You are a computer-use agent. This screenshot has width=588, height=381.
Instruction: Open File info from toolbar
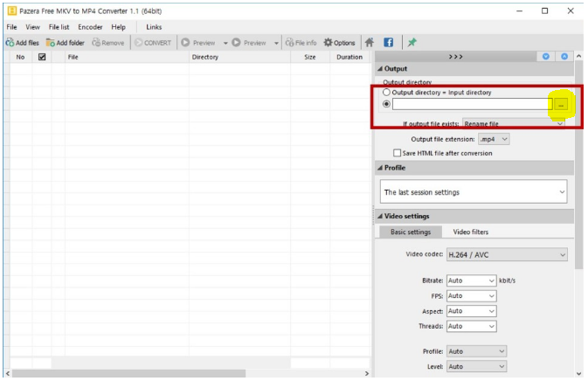point(301,43)
